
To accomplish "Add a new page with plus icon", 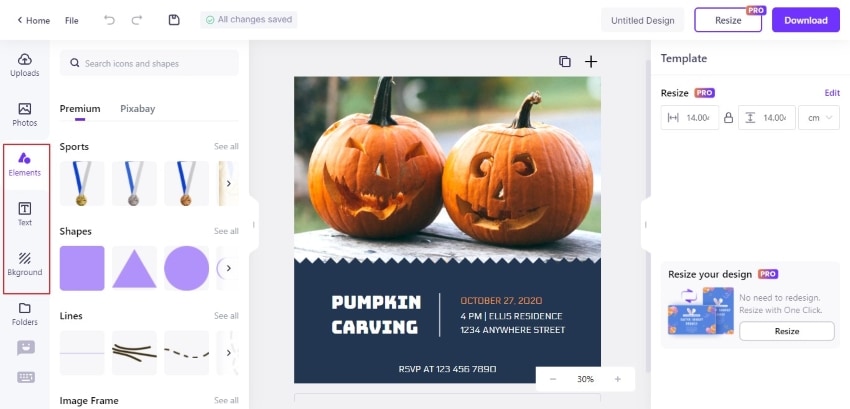I will coord(591,61).
